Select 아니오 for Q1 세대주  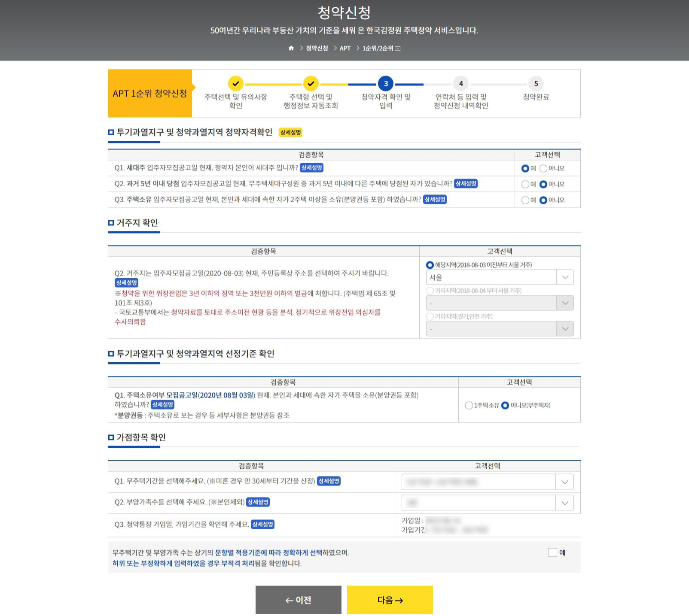(543, 168)
